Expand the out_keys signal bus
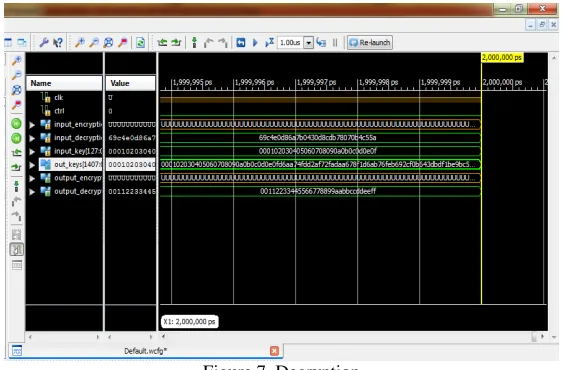Screen dimensions: 564x370 [x=32, y=165]
